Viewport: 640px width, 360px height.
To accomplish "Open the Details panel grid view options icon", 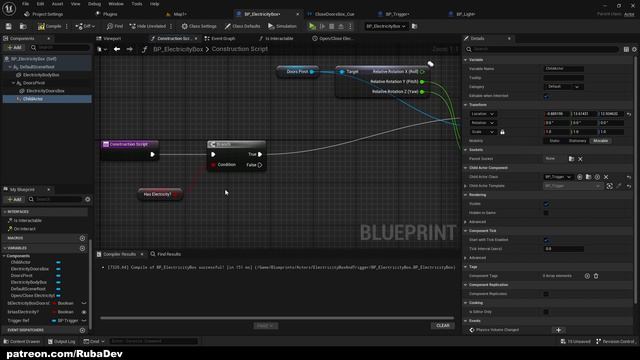I will pyautogui.click(x=626, y=49).
